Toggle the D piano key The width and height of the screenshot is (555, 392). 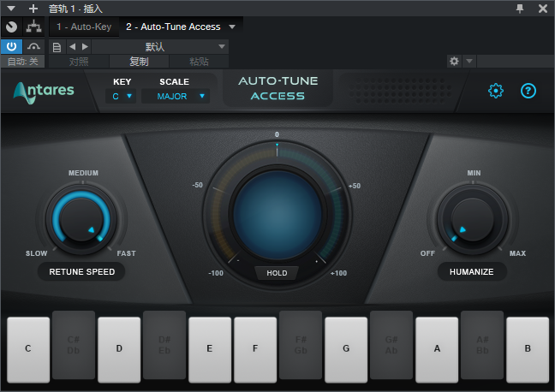(x=119, y=349)
